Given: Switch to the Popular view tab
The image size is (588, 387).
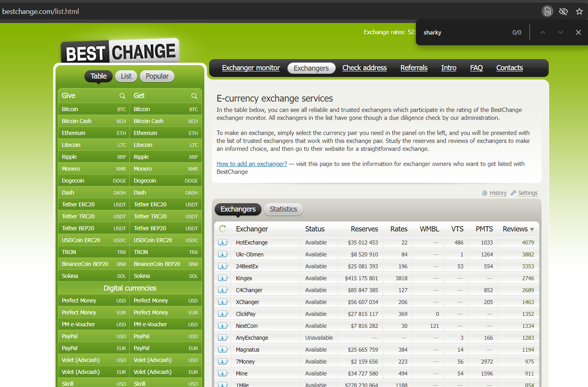Looking at the screenshot, I should point(157,76).
